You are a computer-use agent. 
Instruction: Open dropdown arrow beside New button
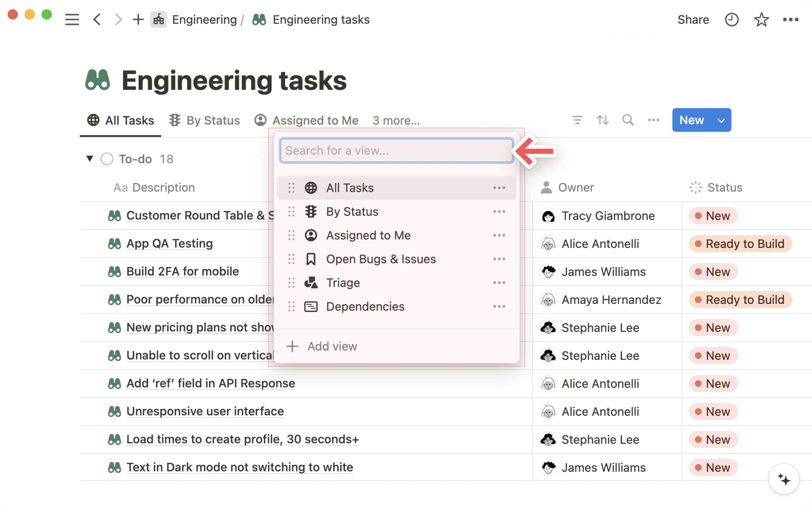pos(721,120)
